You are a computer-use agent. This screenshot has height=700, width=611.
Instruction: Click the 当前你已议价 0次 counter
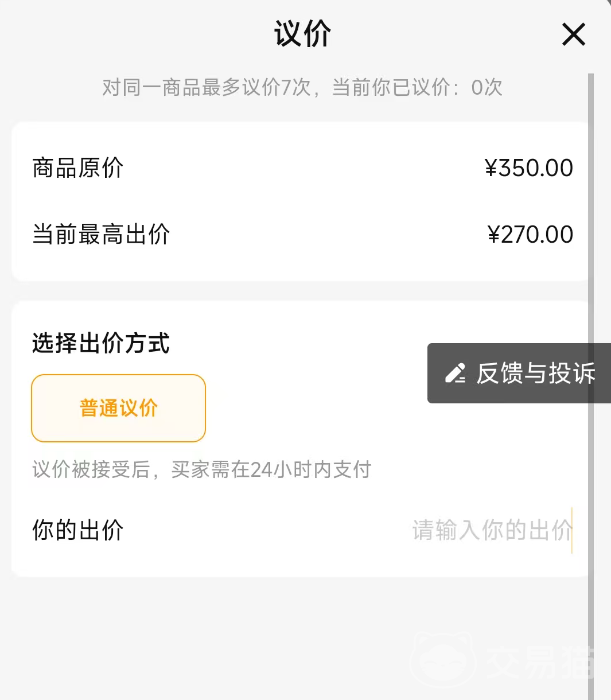tap(417, 87)
